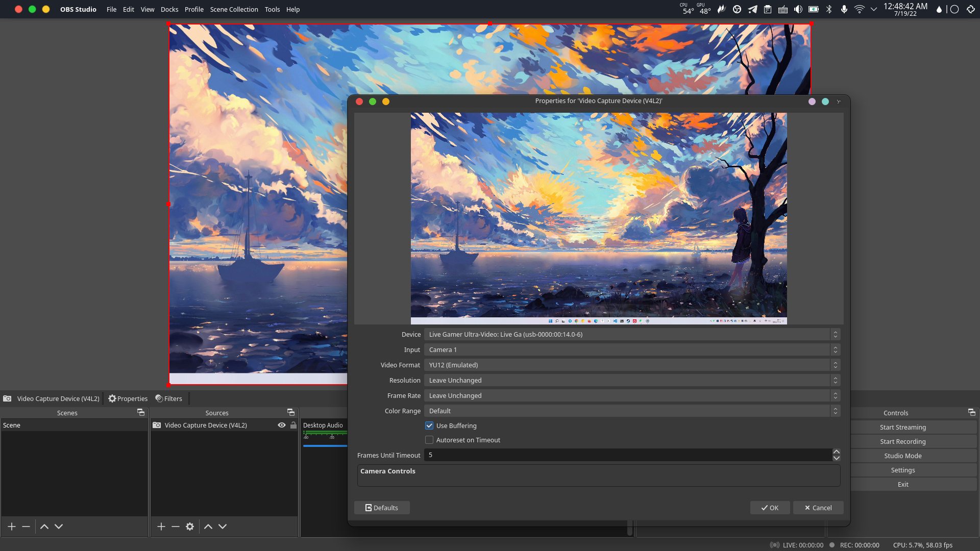Move the scene down in the Scenes panel
Image resolution: width=980 pixels, height=551 pixels.
pos(59,527)
